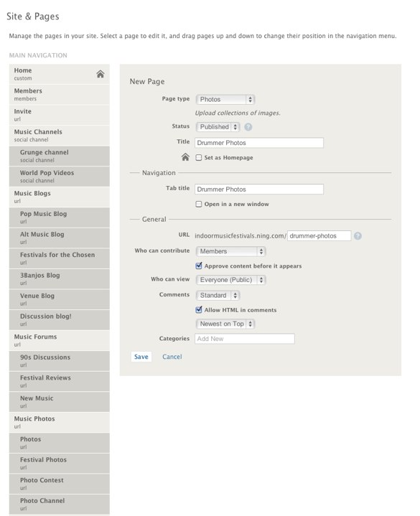Viewport: 420px width, 516px height.
Task: Select Festival Photos subpage
Action: pos(60,464)
